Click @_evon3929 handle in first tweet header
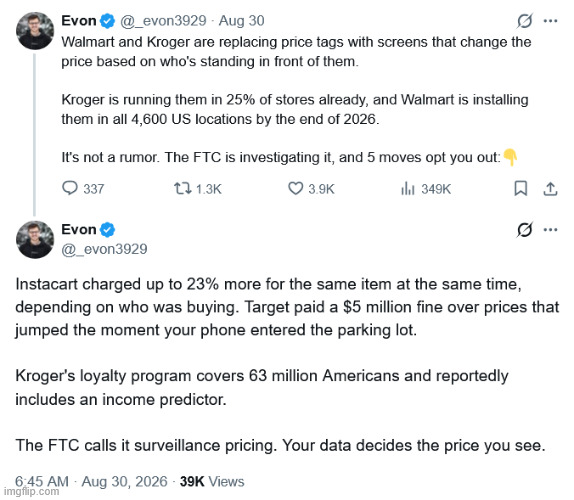 (163, 21)
